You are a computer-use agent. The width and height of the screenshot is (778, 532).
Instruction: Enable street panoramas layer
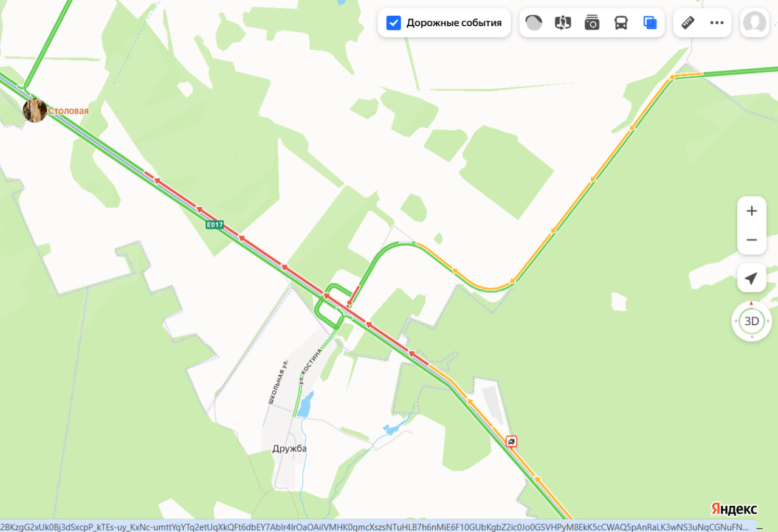563,23
